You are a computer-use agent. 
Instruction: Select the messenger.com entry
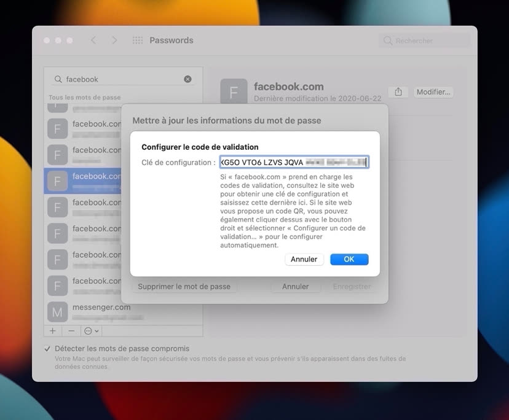[124, 312]
